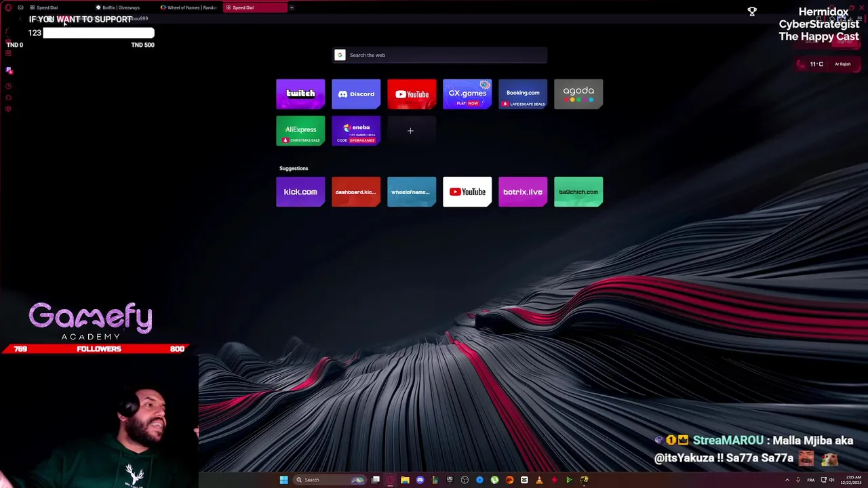The image size is (868, 488).
Task: Click the FRA language indicator
Action: (810, 480)
